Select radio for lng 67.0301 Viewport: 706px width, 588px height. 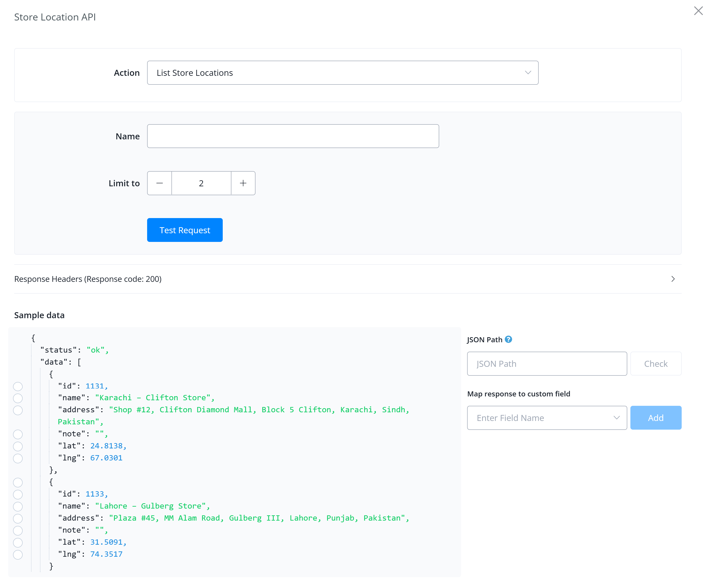point(18,458)
